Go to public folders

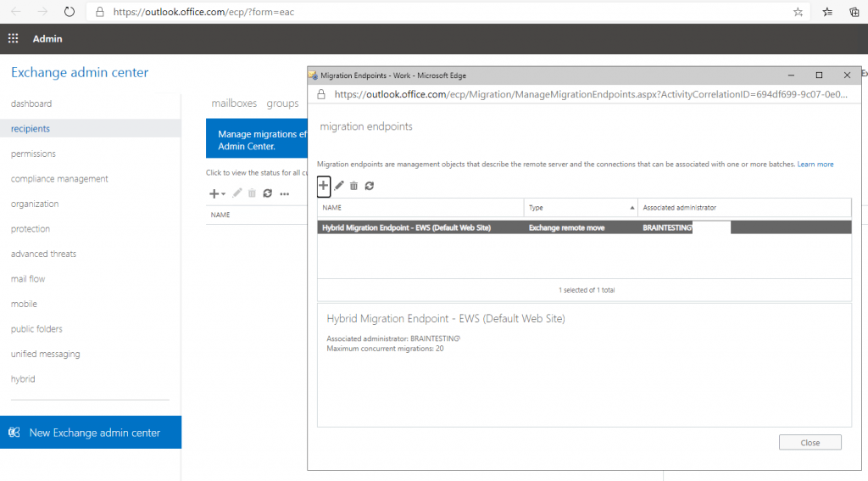point(36,328)
